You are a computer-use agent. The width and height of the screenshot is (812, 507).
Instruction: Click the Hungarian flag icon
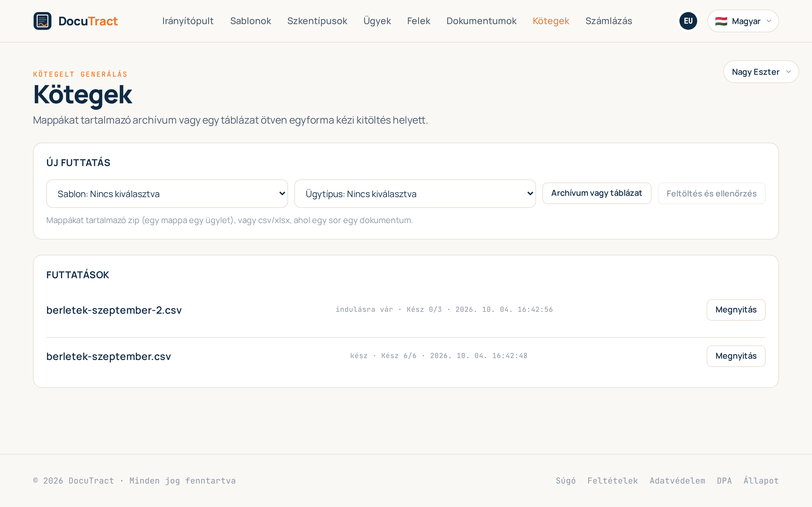click(721, 21)
